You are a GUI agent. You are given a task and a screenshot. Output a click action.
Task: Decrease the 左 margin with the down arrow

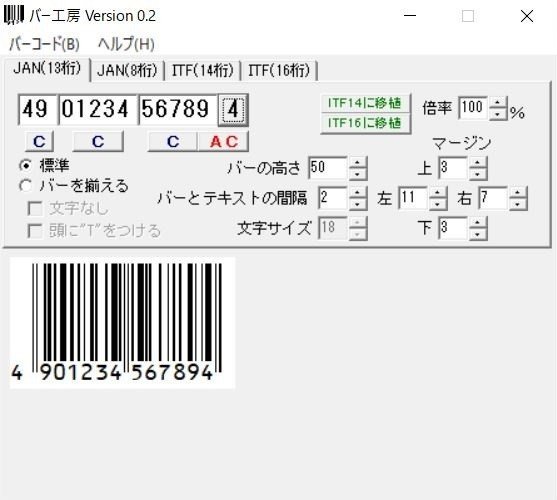point(438,204)
